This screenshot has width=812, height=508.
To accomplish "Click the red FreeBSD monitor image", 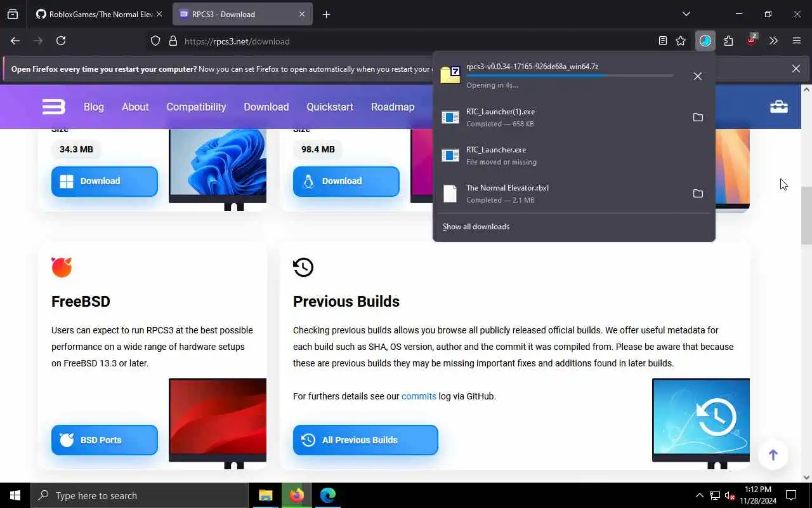I will 218,424.
